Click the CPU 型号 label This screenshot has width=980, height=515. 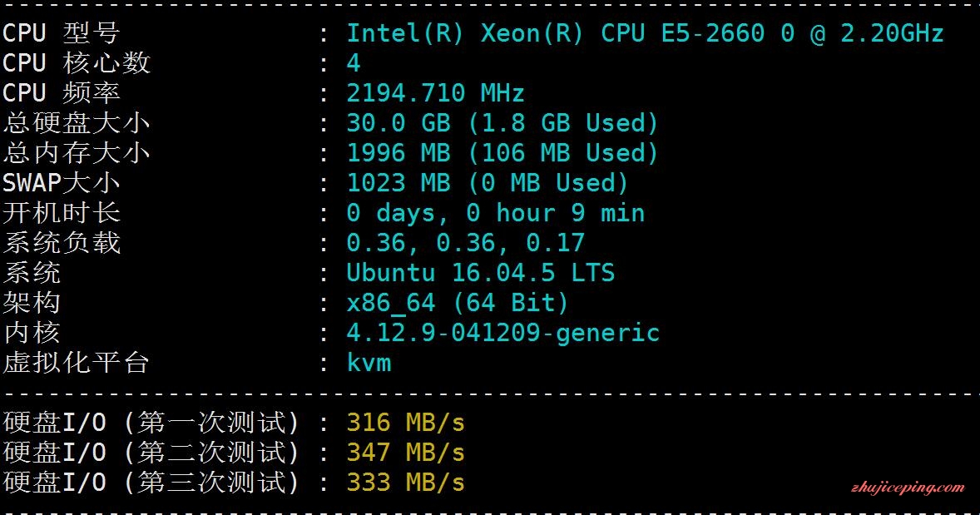click(62, 33)
